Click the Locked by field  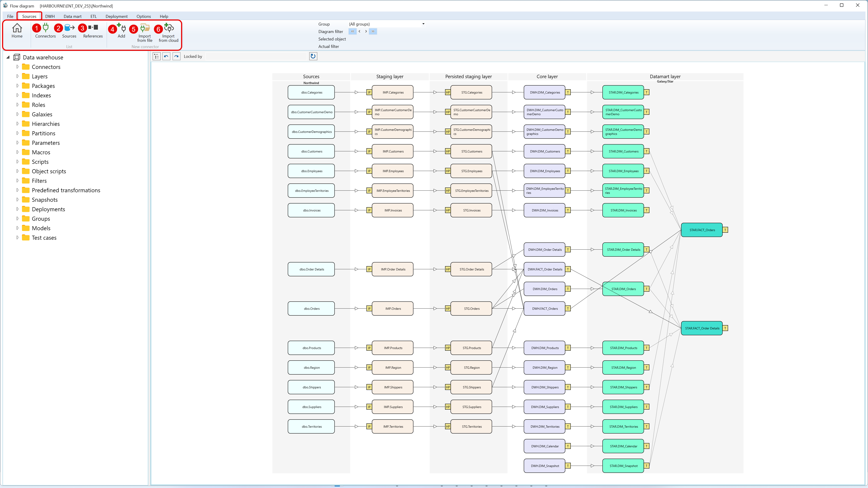tap(257, 56)
